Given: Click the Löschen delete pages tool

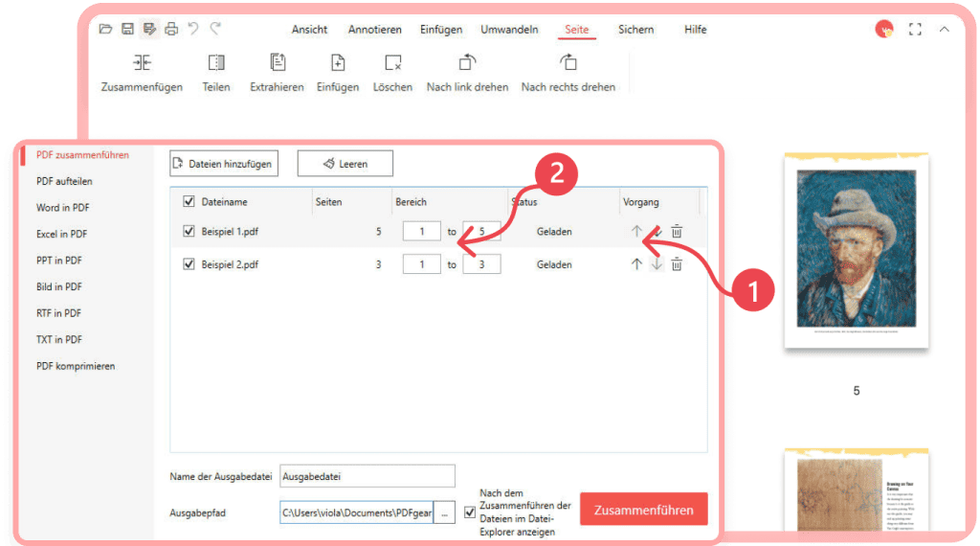Looking at the screenshot, I should tap(392, 73).
